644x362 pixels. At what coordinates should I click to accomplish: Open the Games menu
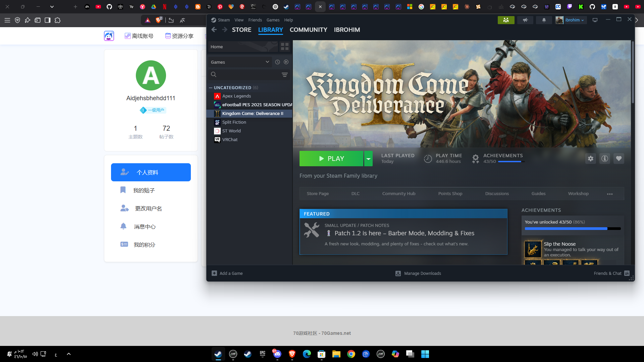click(x=273, y=20)
